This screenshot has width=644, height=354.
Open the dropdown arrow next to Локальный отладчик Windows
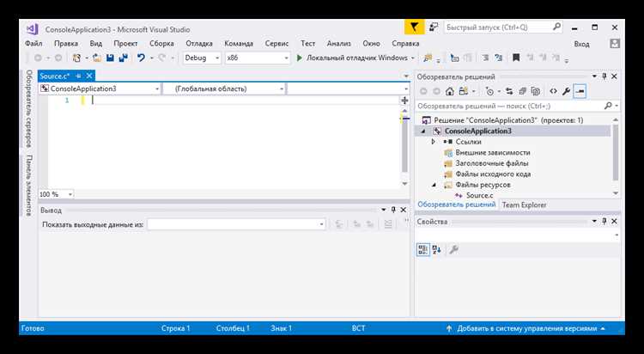coord(413,58)
